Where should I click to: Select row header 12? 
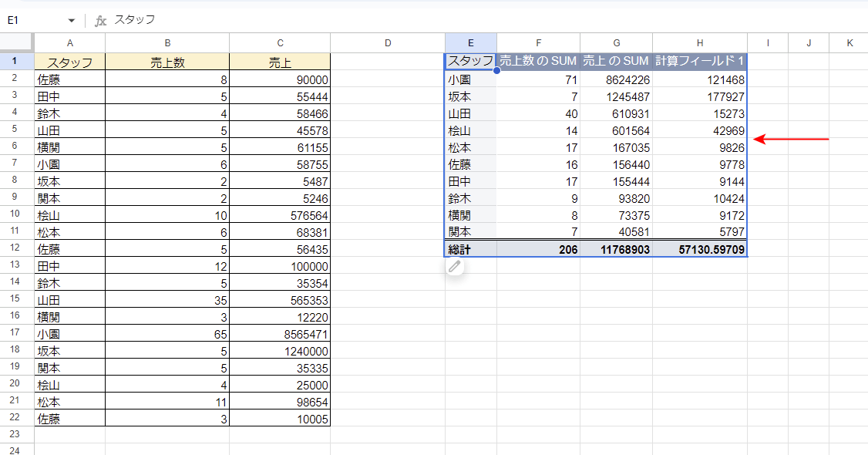pyautogui.click(x=15, y=249)
